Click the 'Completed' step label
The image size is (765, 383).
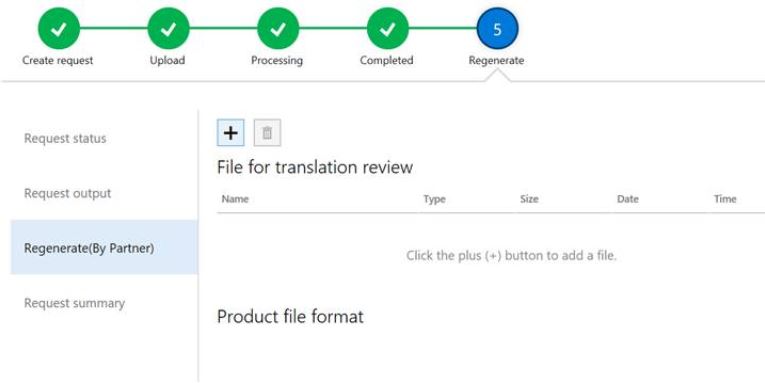pos(386,60)
